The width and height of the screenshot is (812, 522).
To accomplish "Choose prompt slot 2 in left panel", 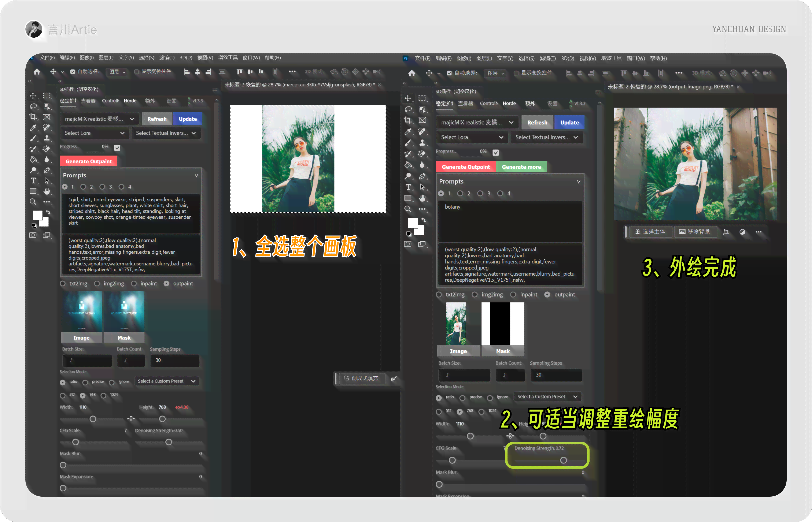I will click(83, 187).
